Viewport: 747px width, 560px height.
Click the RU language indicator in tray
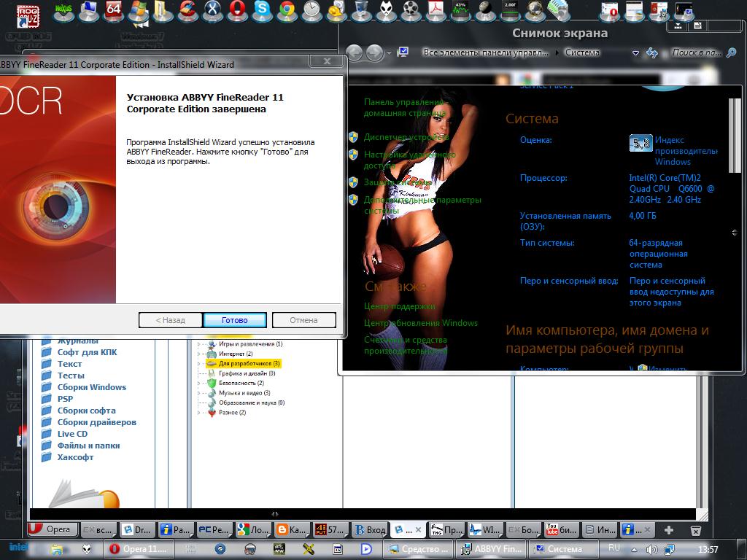click(614, 548)
